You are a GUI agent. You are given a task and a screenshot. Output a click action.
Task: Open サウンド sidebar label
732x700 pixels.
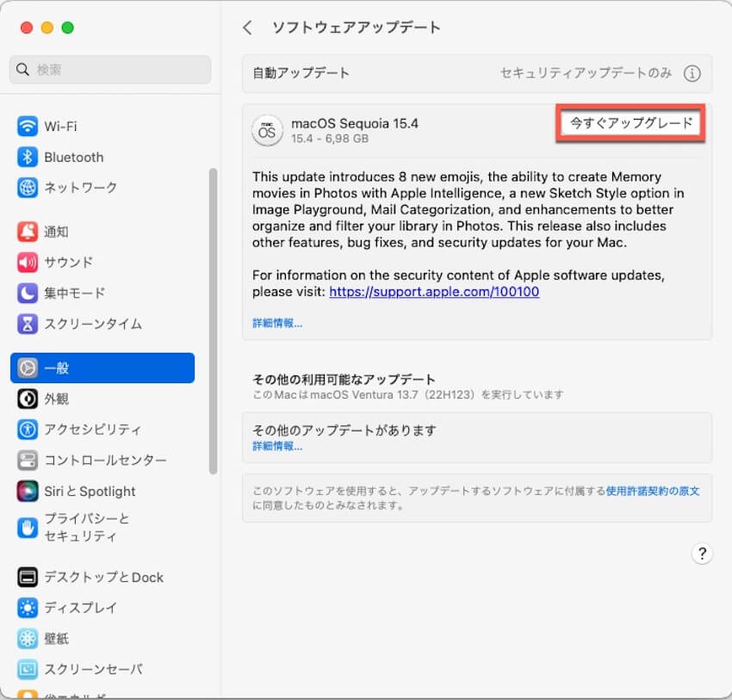68,263
